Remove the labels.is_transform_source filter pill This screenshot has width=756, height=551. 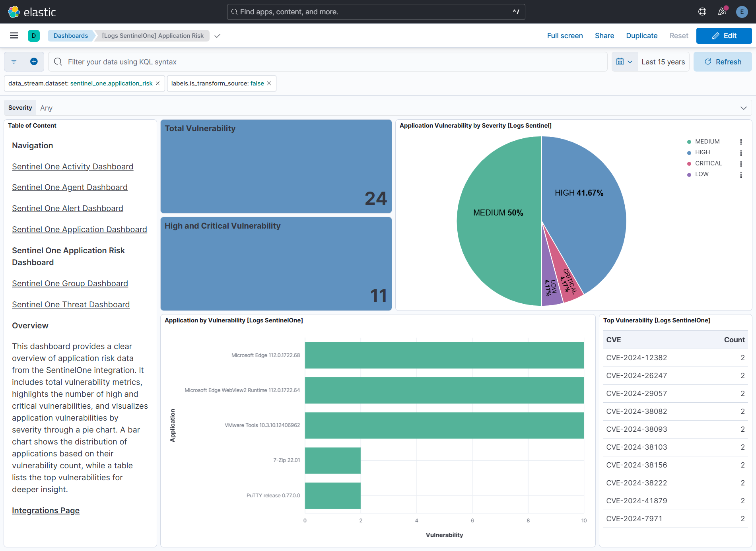click(x=269, y=83)
